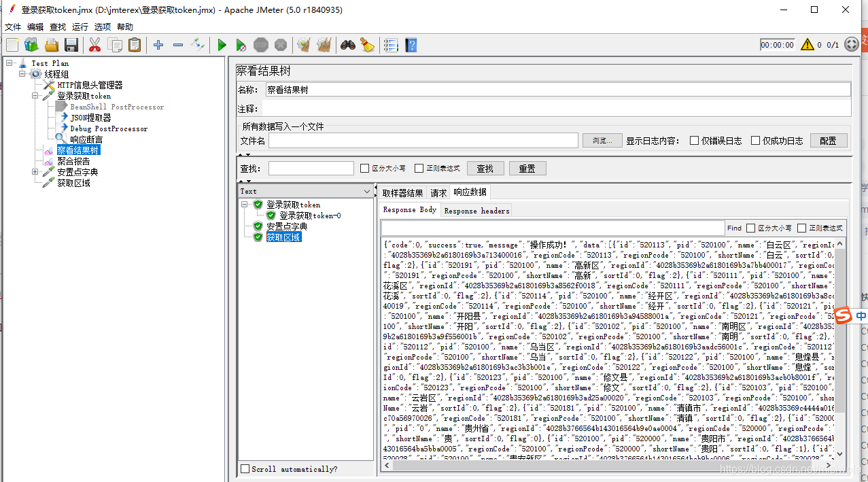Image resolution: width=868 pixels, height=482 pixels.
Task: Open 选项 menu
Action: (x=103, y=27)
